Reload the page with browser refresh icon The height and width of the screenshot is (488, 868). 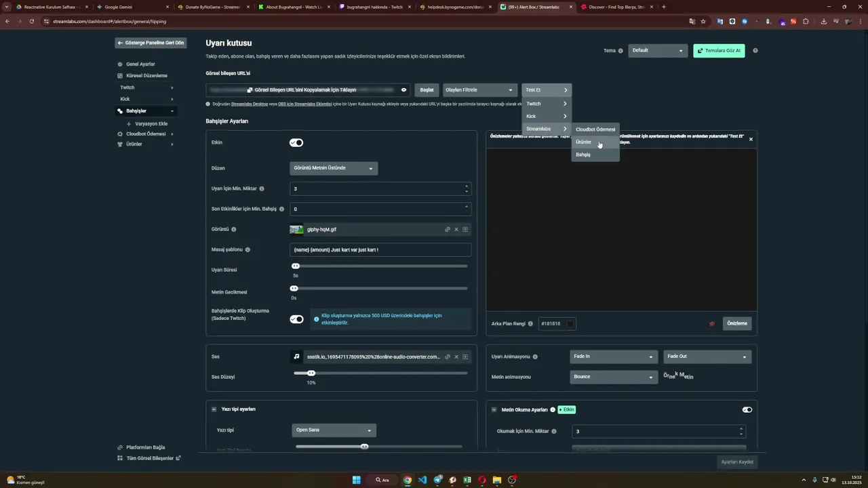click(31, 21)
